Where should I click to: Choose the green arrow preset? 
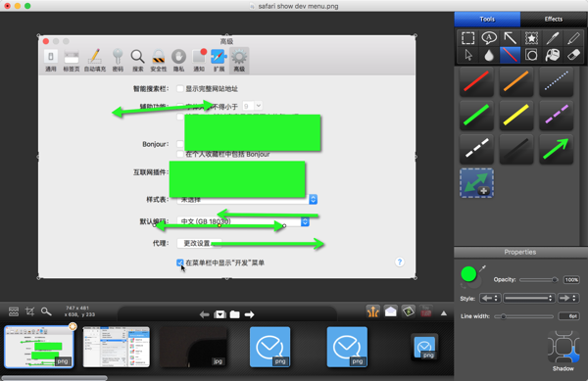556,148
